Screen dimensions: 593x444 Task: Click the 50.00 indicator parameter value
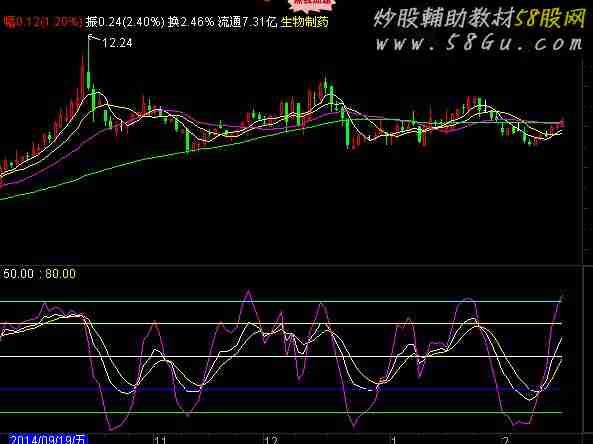pos(18,274)
